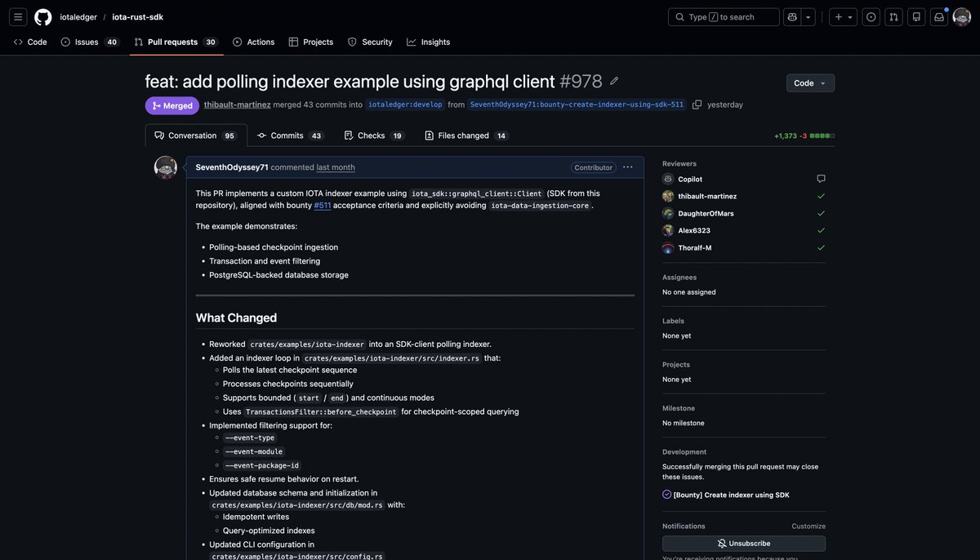The image size is (980, 560).
Task: Open the issues icon in top bar
Action: click(871, 17)
